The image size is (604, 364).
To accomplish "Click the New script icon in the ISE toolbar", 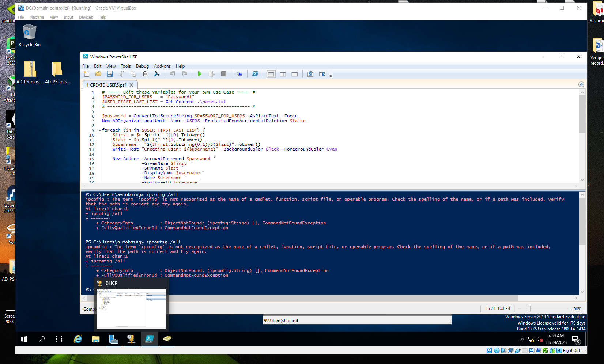I will (87, 74).
